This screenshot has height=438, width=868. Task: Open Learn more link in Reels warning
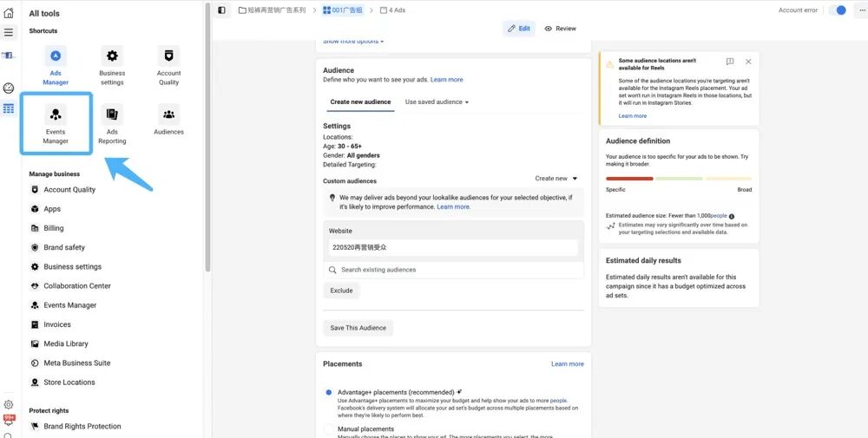632,116
